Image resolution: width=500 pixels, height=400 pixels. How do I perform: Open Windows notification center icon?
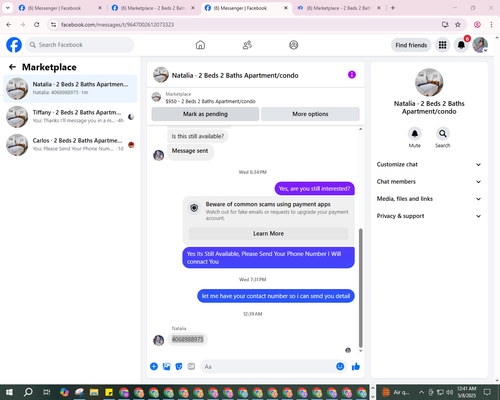[487, 392]
